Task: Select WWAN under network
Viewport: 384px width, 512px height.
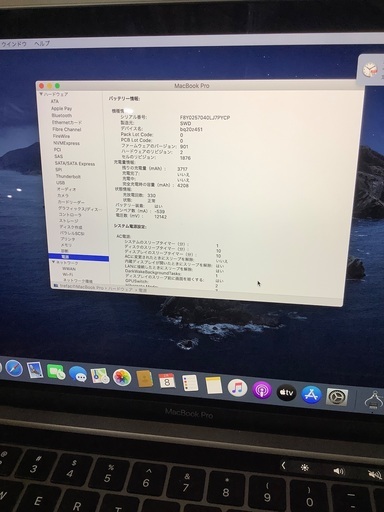Action: pos(69,269)
